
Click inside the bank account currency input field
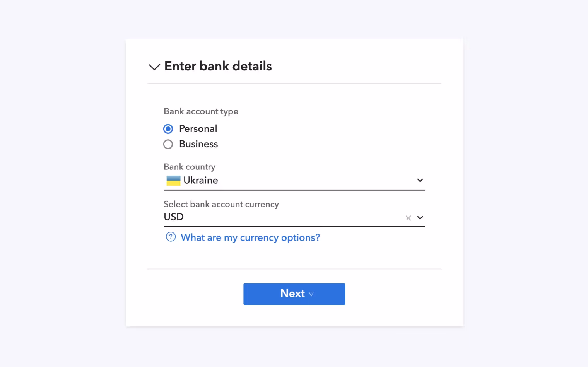pos(271,217)
